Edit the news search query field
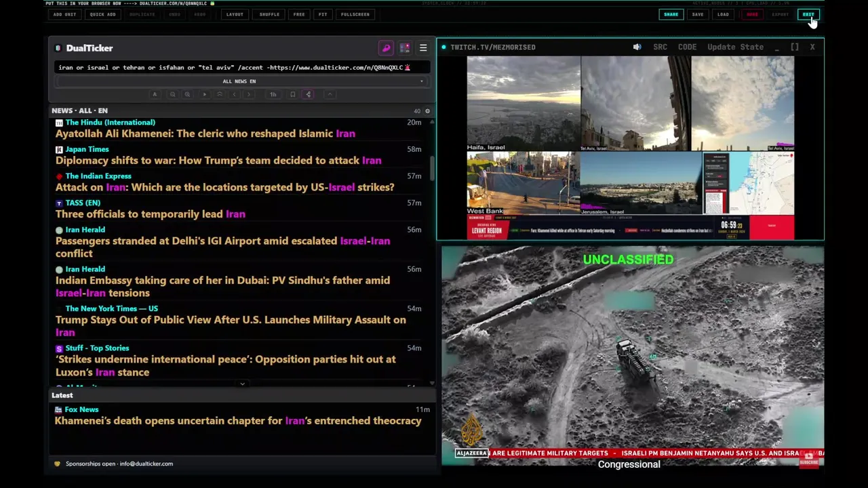 click(x=241, y=67)
